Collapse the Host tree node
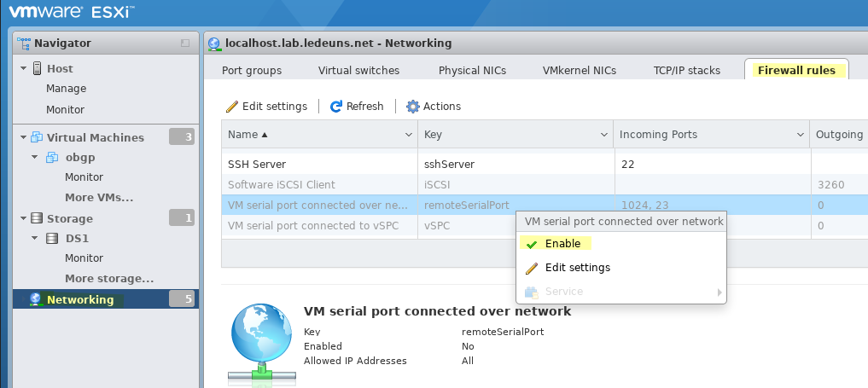This screenshot has height=388, width=868. tap(23, 68)
